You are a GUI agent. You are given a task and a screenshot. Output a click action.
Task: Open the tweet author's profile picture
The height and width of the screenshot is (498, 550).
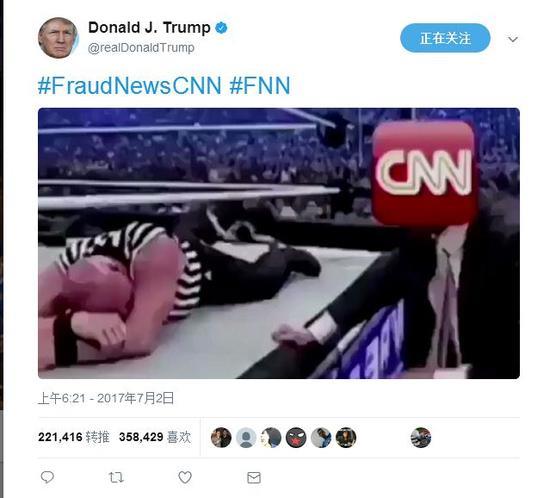(x=58, y=38)
